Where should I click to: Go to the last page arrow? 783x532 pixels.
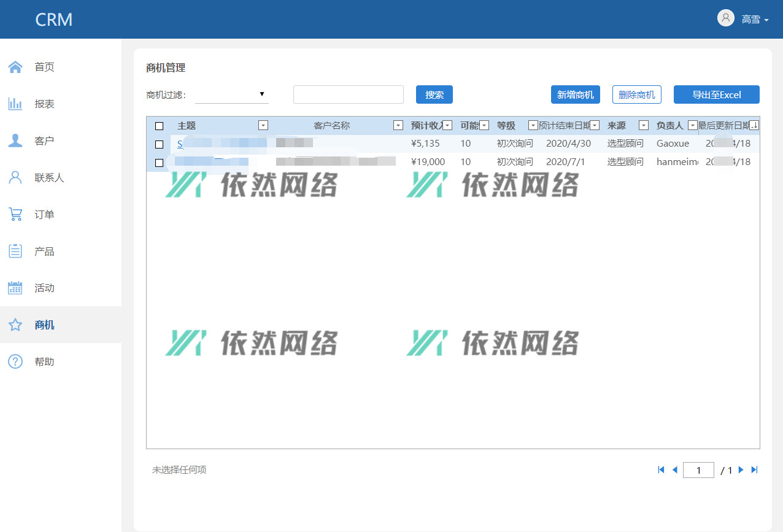click(755, 470)
